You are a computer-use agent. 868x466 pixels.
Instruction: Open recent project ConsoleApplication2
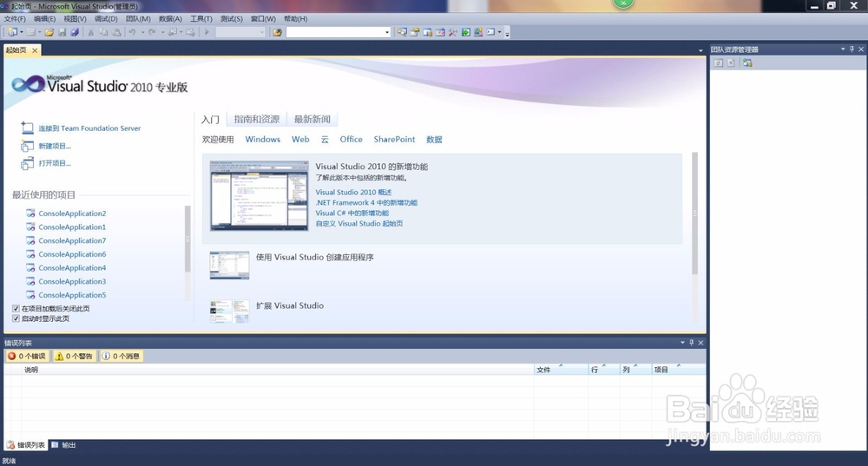pos(72,213)
